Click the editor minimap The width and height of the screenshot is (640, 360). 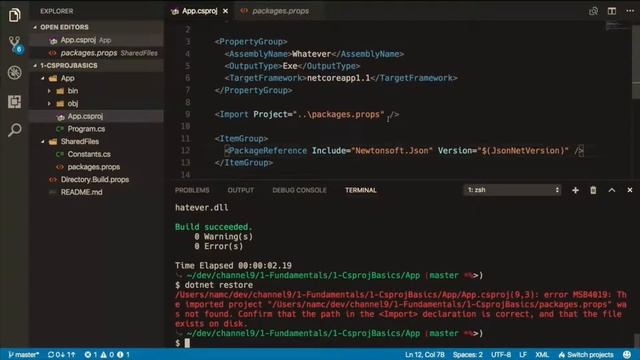pos(617,27)
